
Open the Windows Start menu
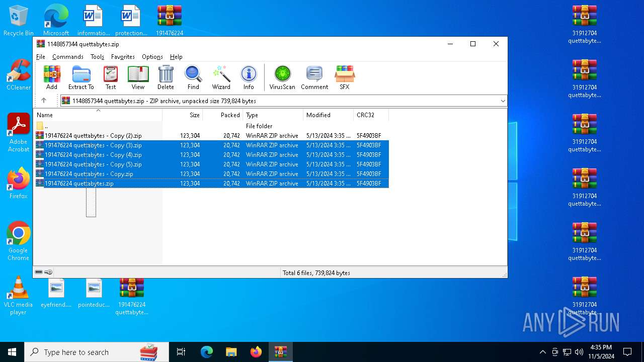12,352
